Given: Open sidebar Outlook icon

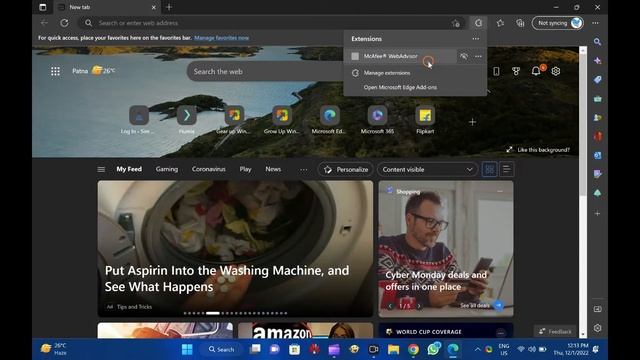Looking at the screenshot, I should click(x=597, y=156).
